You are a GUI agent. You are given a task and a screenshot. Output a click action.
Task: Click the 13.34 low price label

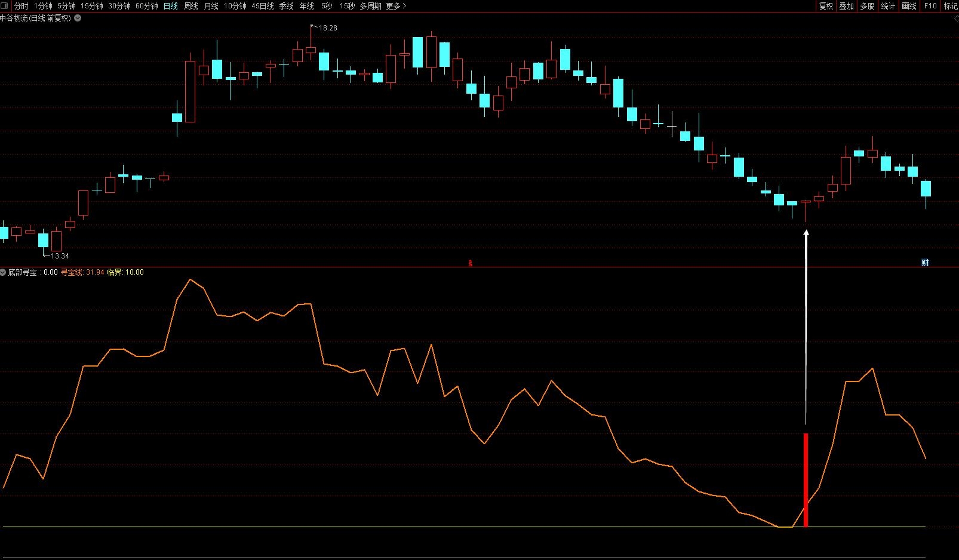click(60, 256)
